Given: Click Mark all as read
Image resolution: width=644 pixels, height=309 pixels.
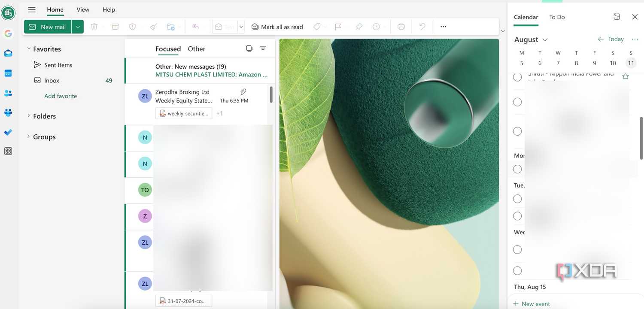Looking at the screenshot, I should [277, 27].
